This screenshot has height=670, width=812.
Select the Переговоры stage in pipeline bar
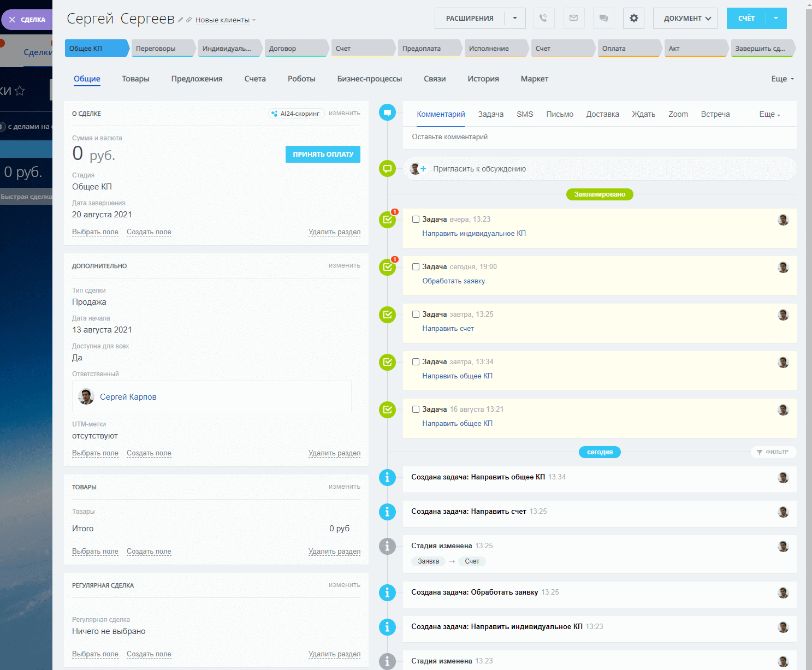(162, 48)
